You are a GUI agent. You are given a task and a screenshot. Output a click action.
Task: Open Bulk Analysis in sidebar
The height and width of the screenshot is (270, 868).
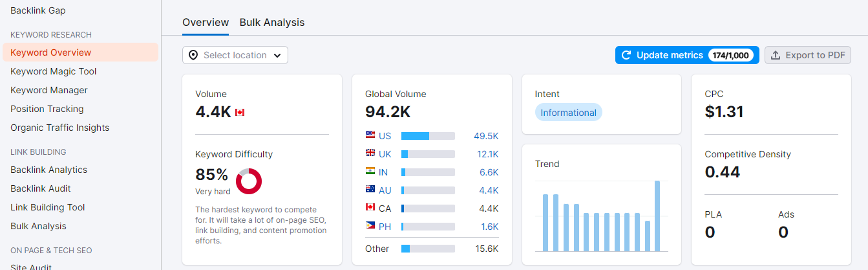click(x=38, y=226)
